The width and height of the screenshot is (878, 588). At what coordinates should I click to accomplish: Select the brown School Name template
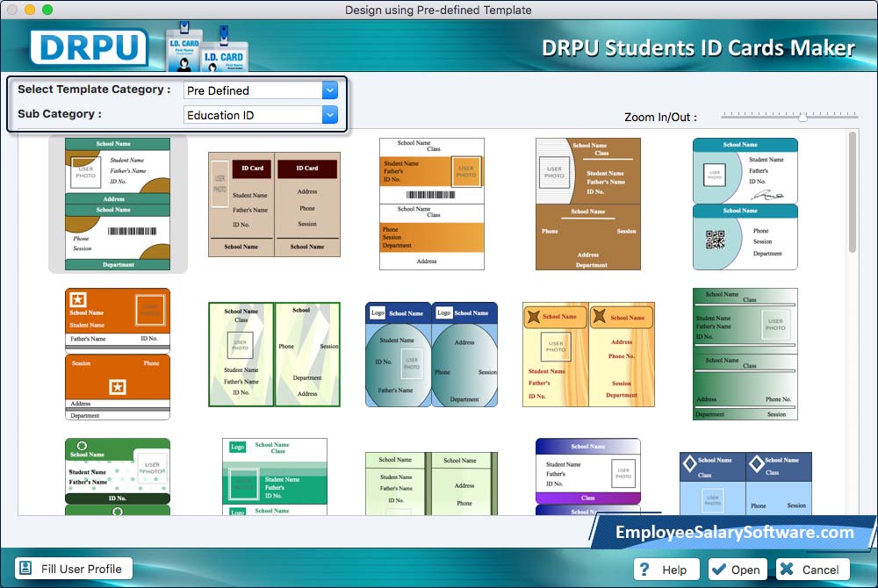[588, 204]
